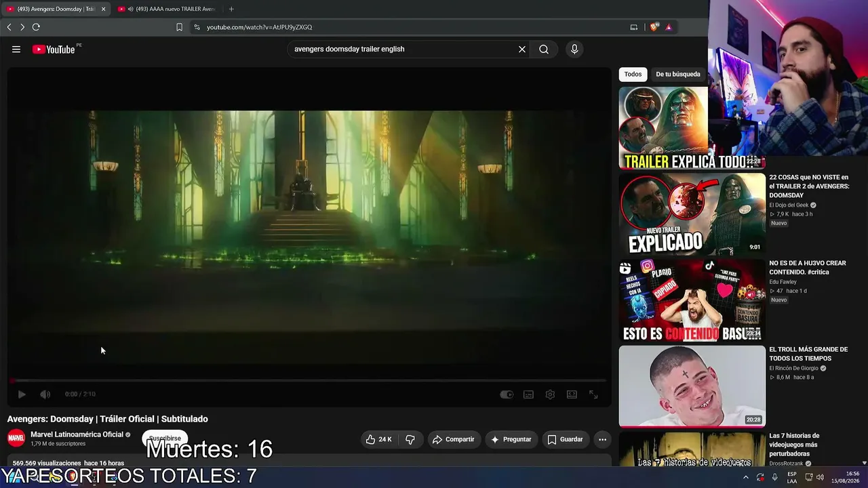868x488 pixels.
Task: Open the taskbar sync status icon
Action: coord(760,477)
